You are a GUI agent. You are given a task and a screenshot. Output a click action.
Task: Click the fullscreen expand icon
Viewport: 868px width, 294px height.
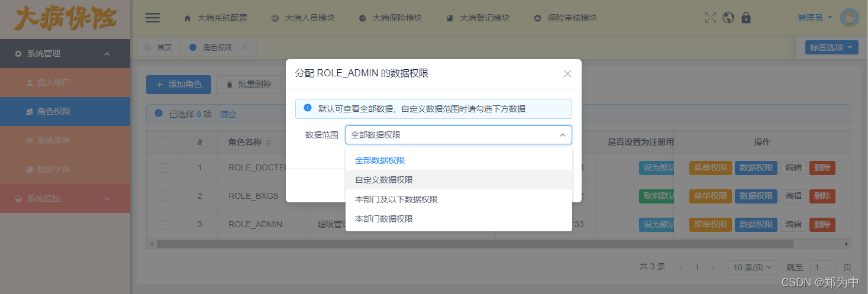(x=711, y=18)
